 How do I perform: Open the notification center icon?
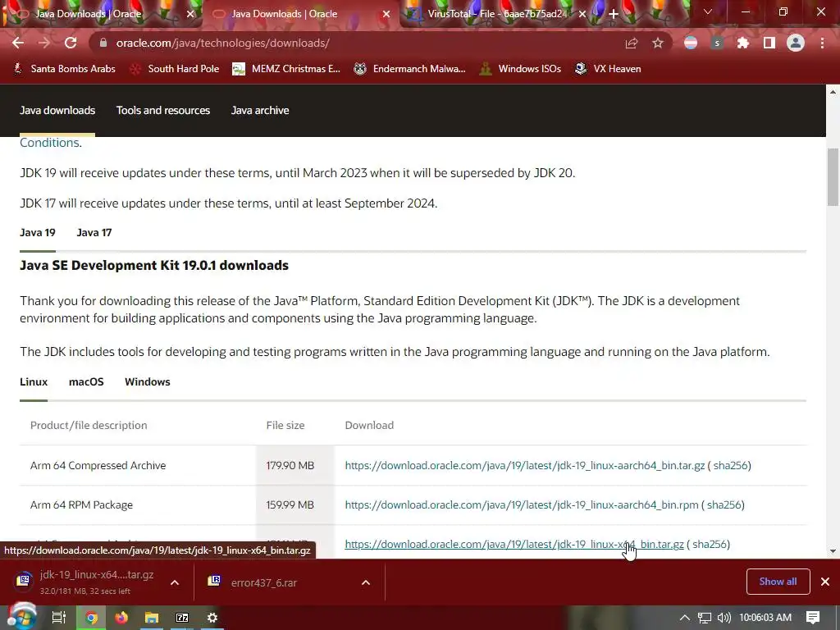[813, 618]
